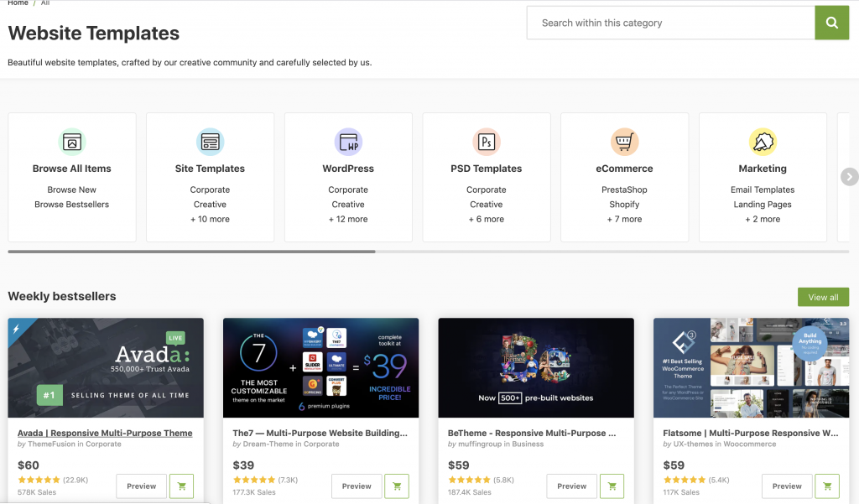Expand + 6 more under PSD Templates
859x504 pixels.
(x=487, y=219)
